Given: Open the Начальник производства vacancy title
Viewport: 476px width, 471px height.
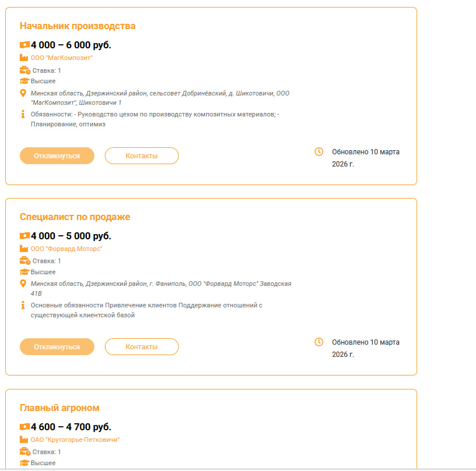Looking at the screenshot, I should [77, 26].
